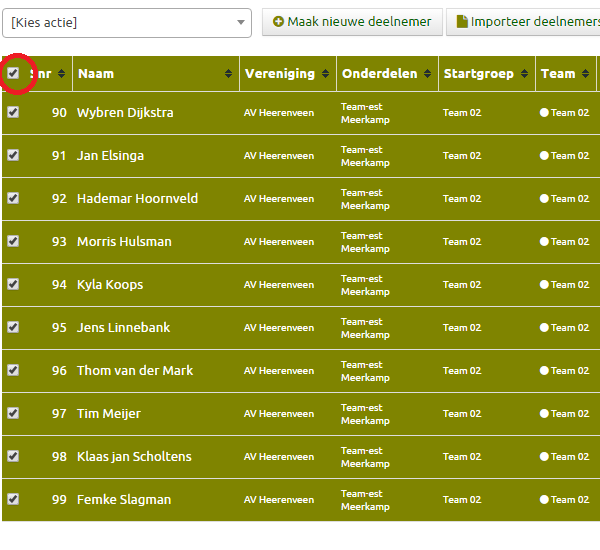
Task: Select participant name Jan Elsinga
Action: point(110,156)
